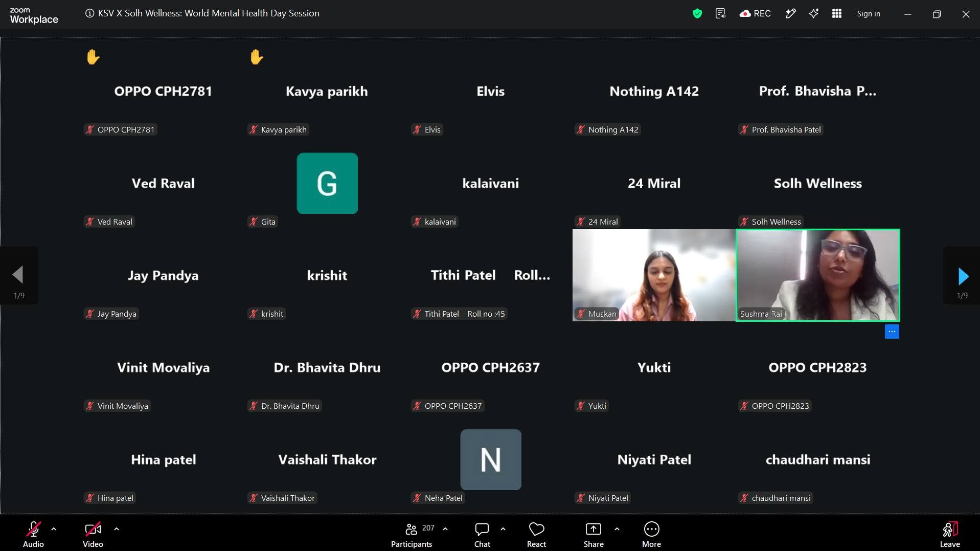The height and width of the screenshot is (551, 980).
Task: Open the More options menu
Action: 651,534
